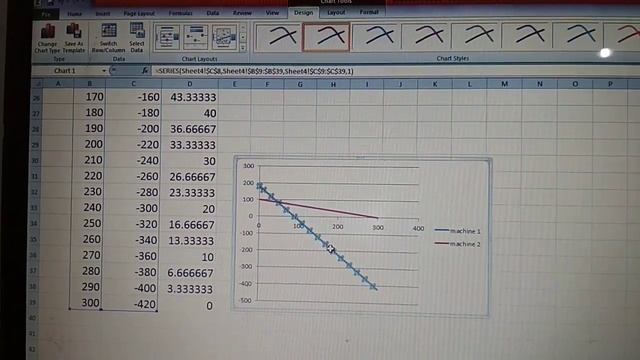Click Switch Row/Column icon

[x=109, y=38]
